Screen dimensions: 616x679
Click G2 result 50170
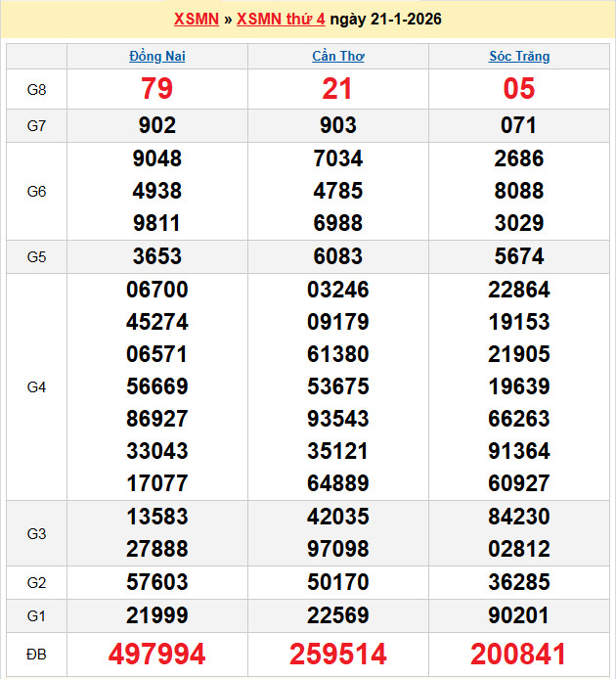(338, 583)
